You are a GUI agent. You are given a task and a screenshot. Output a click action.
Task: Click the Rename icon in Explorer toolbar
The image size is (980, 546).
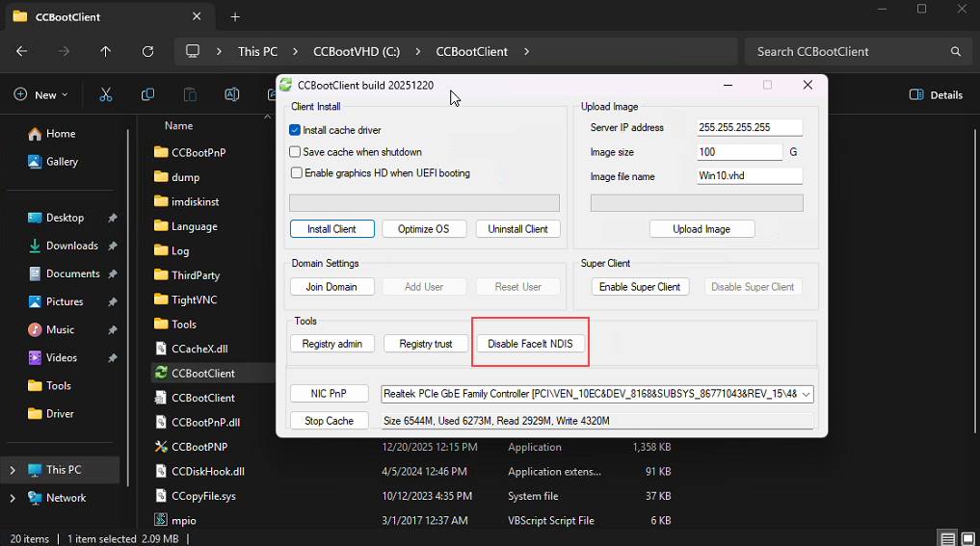pos(231,94)
